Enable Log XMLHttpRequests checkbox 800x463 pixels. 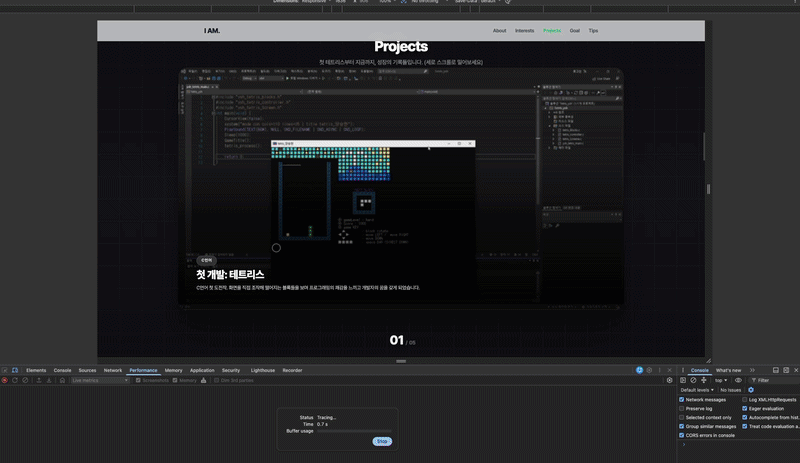pos(744,400)
